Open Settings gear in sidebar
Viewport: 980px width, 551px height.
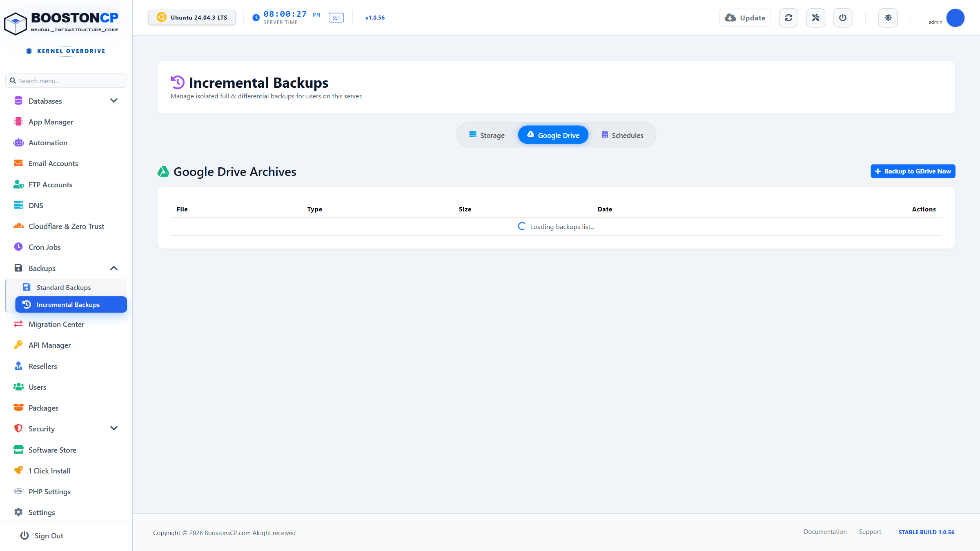pos(18,512)
